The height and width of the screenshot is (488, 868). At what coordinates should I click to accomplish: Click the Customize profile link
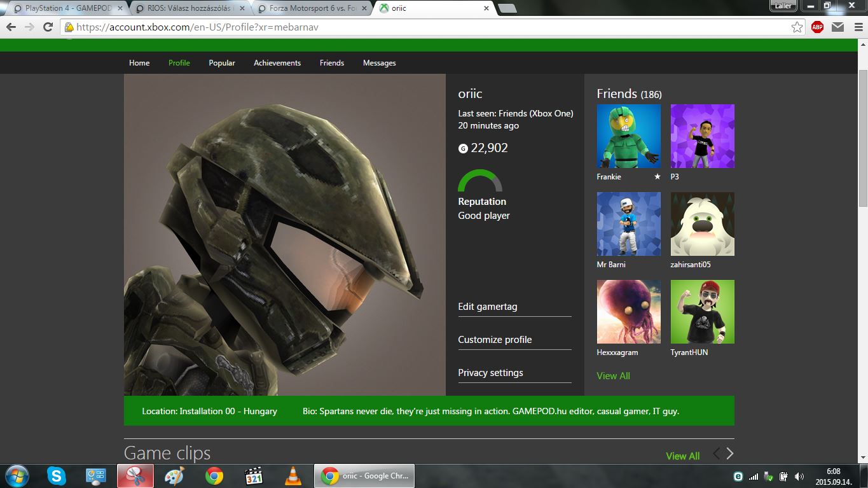click(495, 340)
